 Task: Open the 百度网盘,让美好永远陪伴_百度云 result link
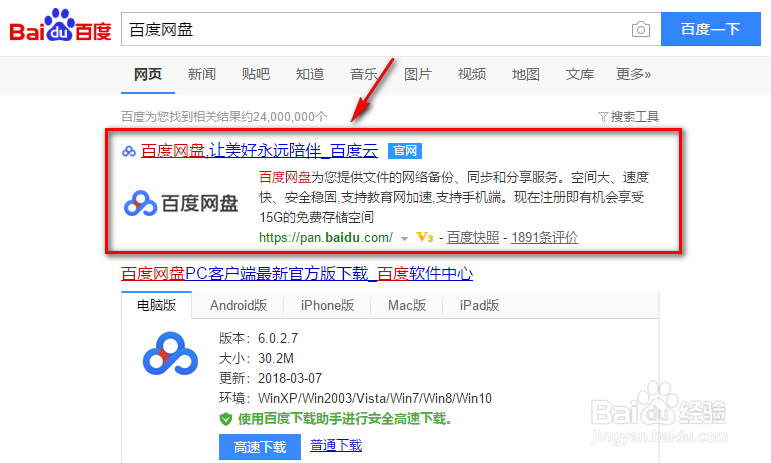260,150
